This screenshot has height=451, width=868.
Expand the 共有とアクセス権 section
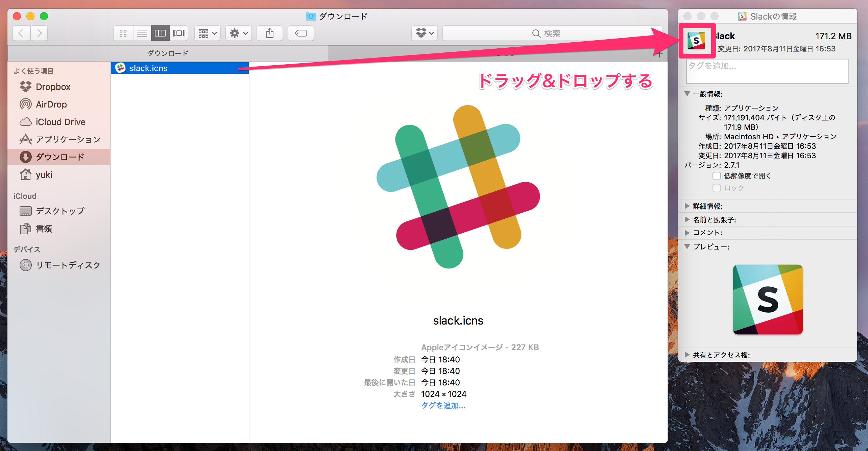(x=687, y=355)
